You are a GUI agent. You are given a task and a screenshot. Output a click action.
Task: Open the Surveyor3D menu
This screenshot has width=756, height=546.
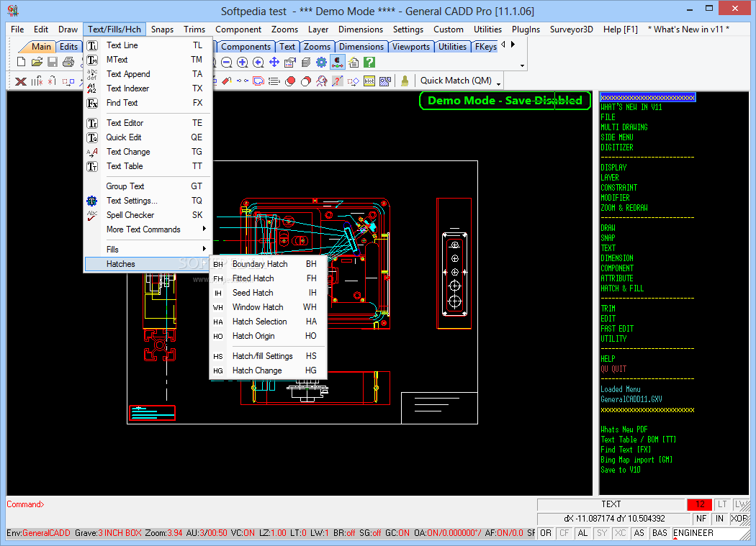point(572,29)
